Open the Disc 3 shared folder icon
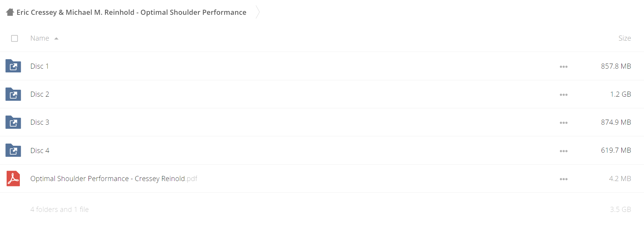 (13, 122)
